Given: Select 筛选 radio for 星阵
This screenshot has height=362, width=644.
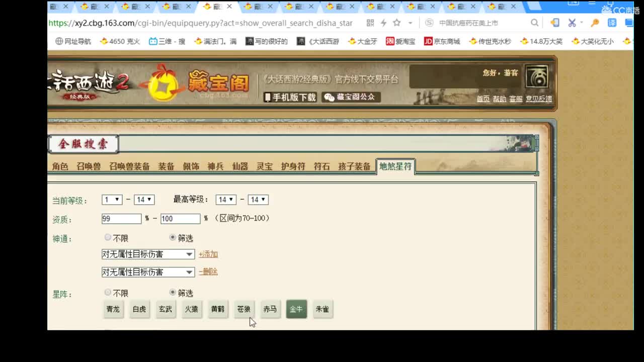Looking at the screenshot, I should (x=173, y=292).
